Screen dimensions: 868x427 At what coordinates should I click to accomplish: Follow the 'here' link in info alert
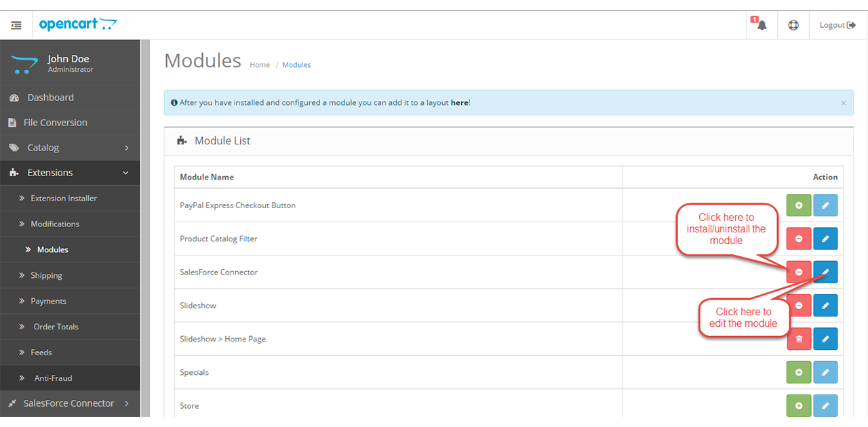pos(459,103)
